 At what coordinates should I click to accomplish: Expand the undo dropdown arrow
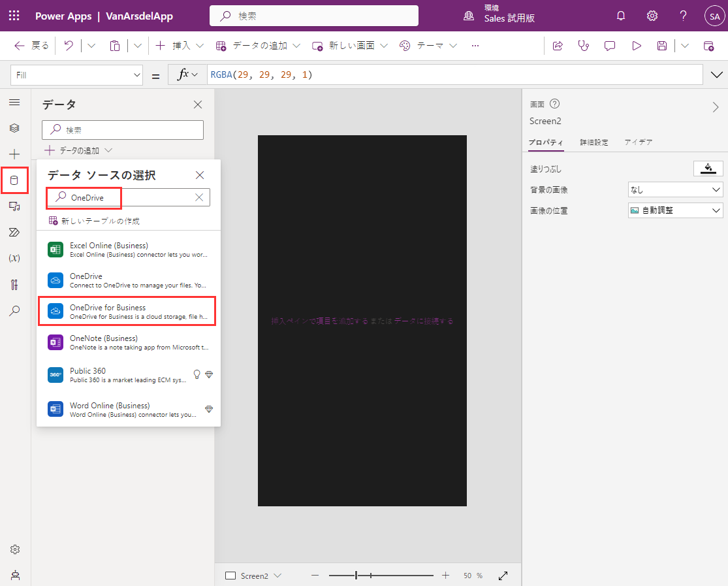coord(91,46)
